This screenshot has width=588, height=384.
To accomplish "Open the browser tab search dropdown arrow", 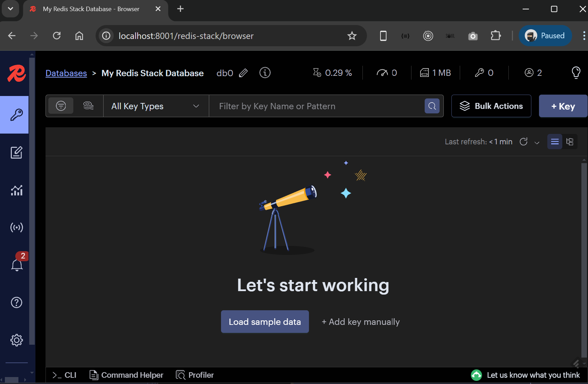I will click(10, 9).
